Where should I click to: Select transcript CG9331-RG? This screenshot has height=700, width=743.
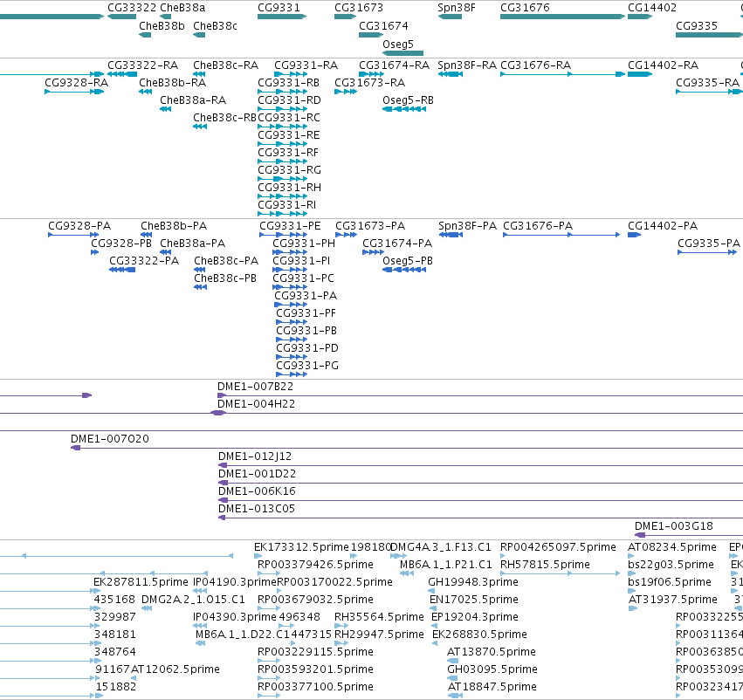(x=289, y=170)
